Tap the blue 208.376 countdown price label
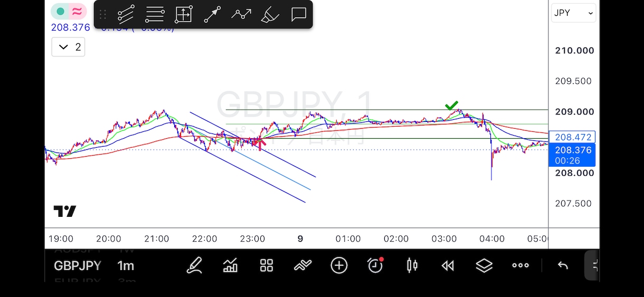Screen dimensions: 644x297 pos(572,156)
